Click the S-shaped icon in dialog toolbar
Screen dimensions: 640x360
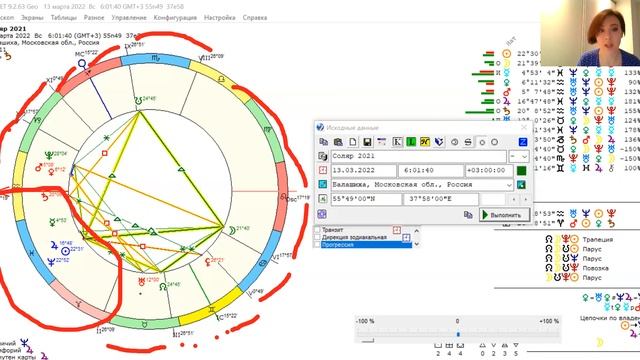468,142
